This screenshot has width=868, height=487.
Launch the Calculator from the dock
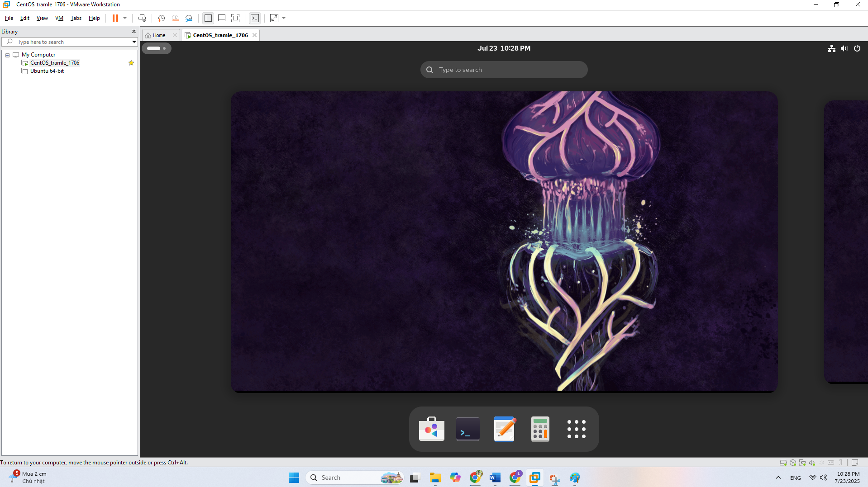(x=540, y=429)
